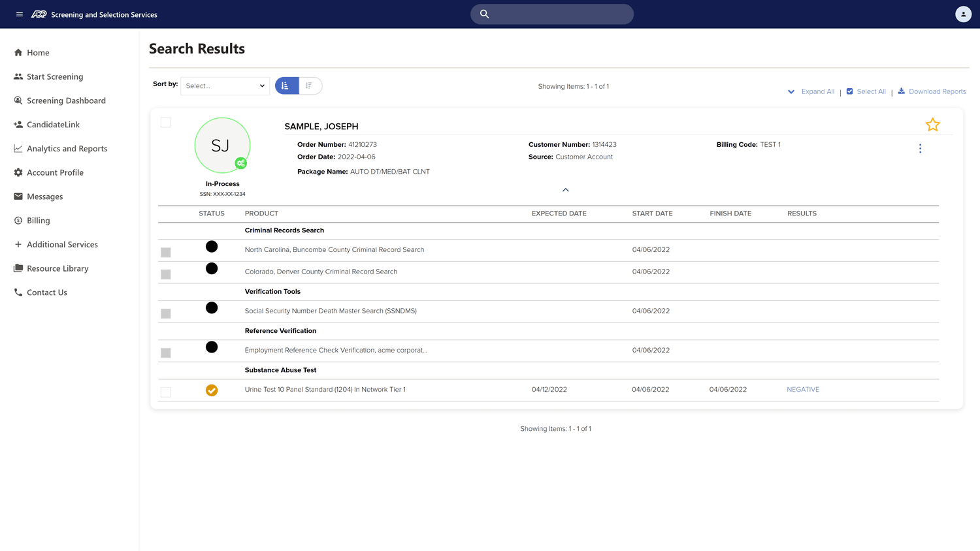980x551 pixels.
Task: Check the Denver County record checkbox
Action: coord(166,275)
